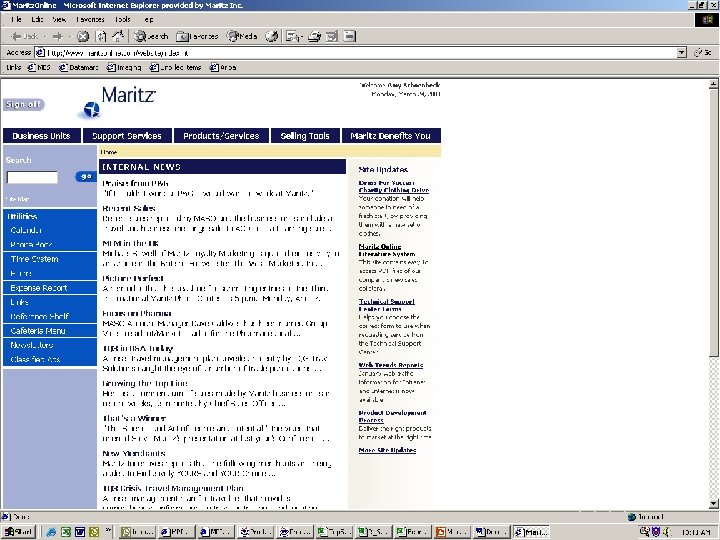Open the Favorites pane toolbar button

click(197, 36)
